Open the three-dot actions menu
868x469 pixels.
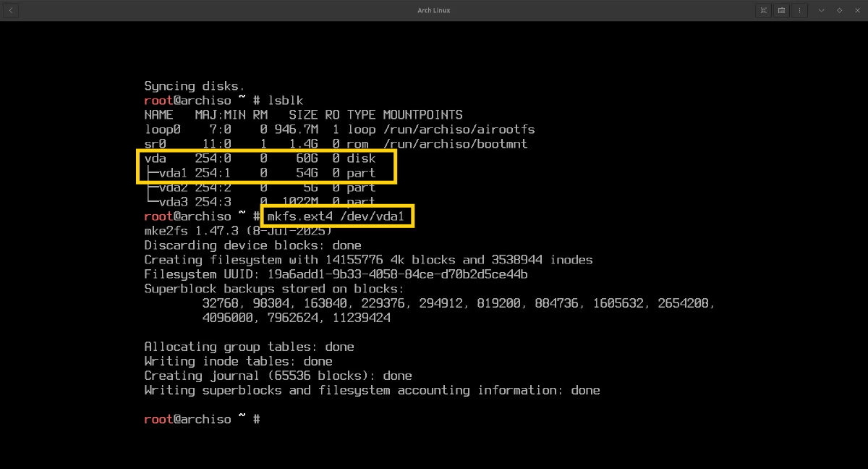tap(800, 10)
